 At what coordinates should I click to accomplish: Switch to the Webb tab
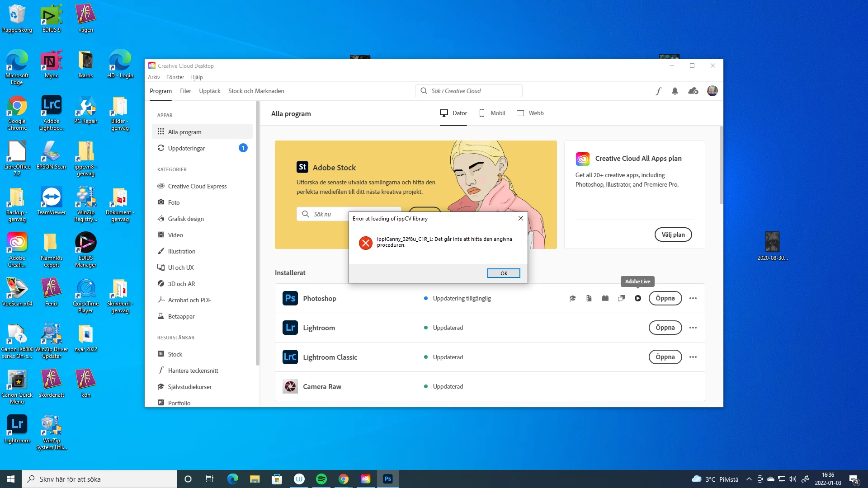(530, 113)
